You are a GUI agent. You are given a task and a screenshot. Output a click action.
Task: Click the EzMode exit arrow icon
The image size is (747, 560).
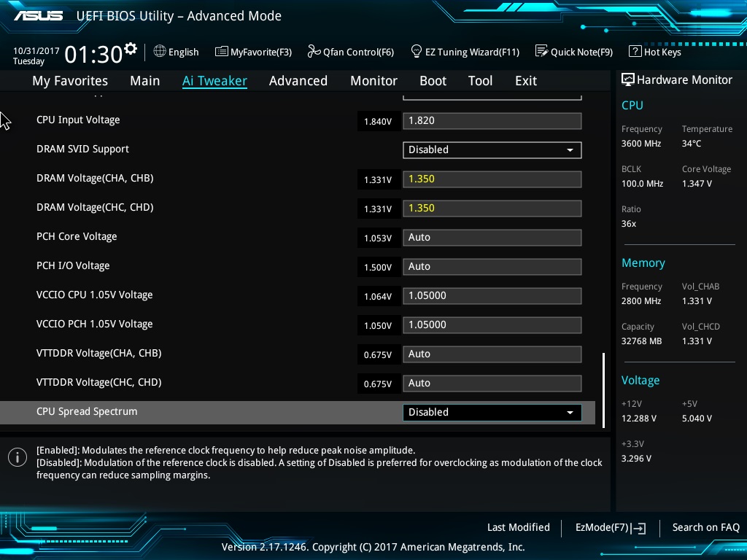(638, 528)
